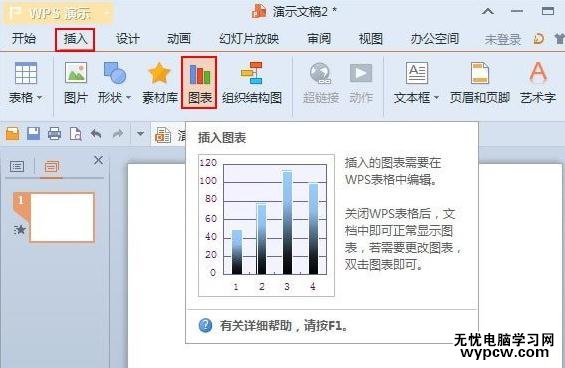Open print preview page icon
Image resolution: width=565 pixels, height=368 pixels.
[x=75, y=134]
